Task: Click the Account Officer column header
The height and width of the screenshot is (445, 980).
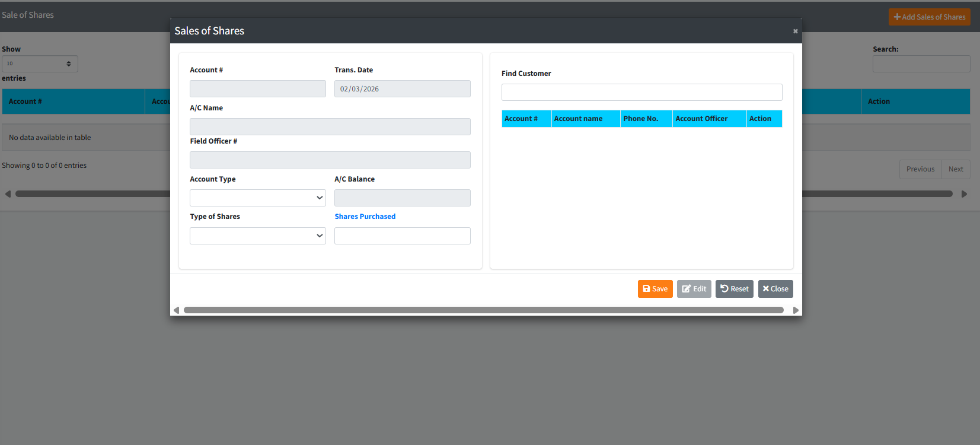Action: [x=708, y=119]
